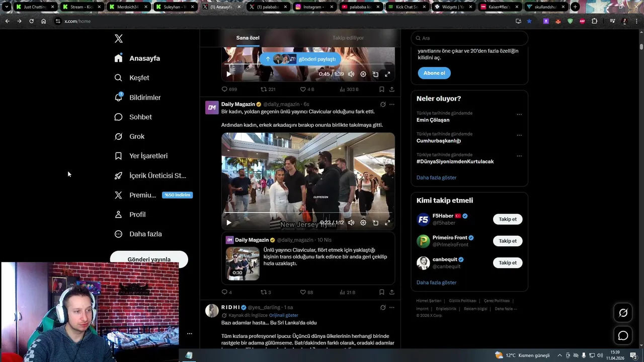Open Grok explain icon on Daily Magazin post
This screenshot has width=644, height=362.
(383, 105)
